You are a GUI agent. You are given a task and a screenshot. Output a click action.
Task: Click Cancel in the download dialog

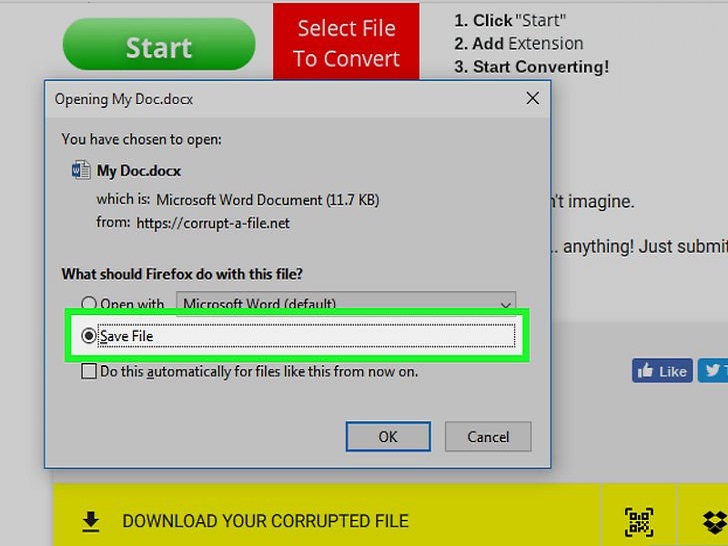(x=488, y=436)
